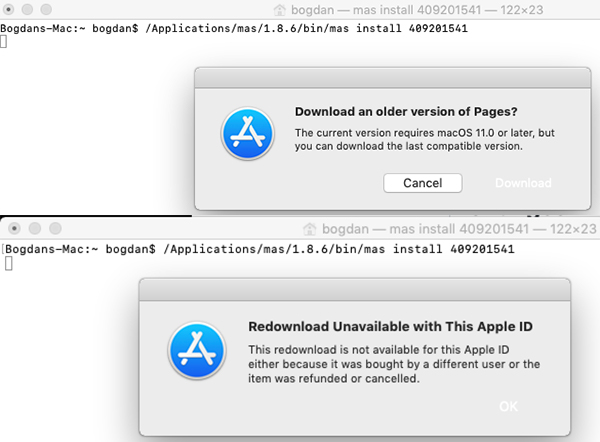Click App Store icon in Redownload dialog
The width and height of the screenshot is (600, 442).
pos(197,351)
